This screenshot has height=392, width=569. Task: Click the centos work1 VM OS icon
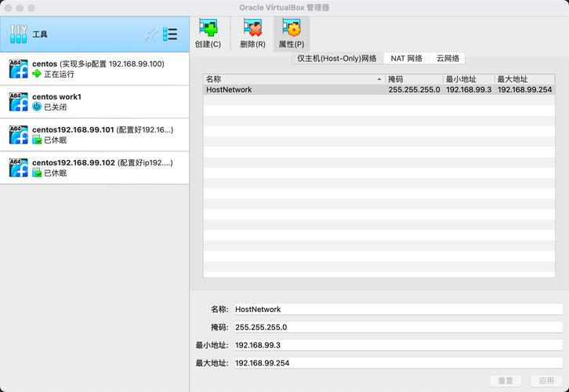19,102
